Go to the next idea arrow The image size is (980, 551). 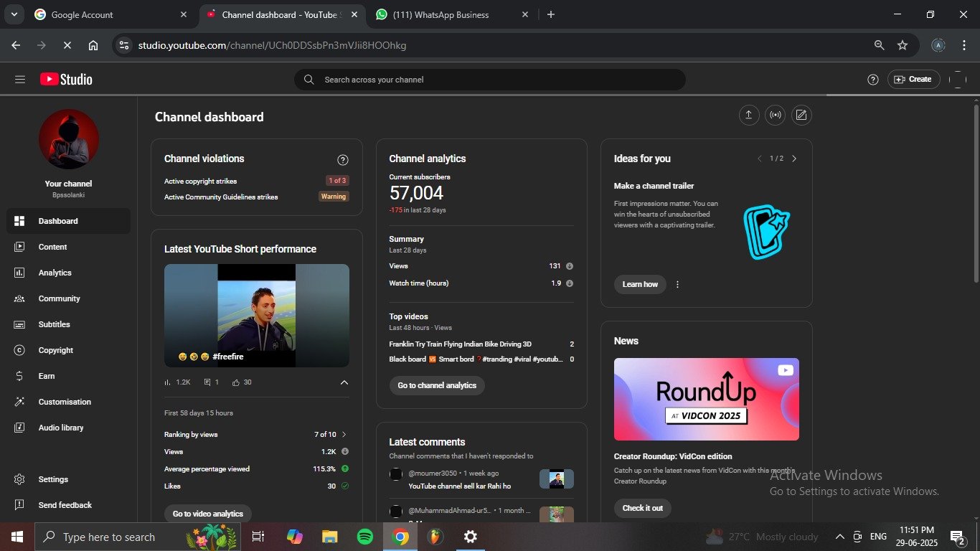click(x=794, y=159)
